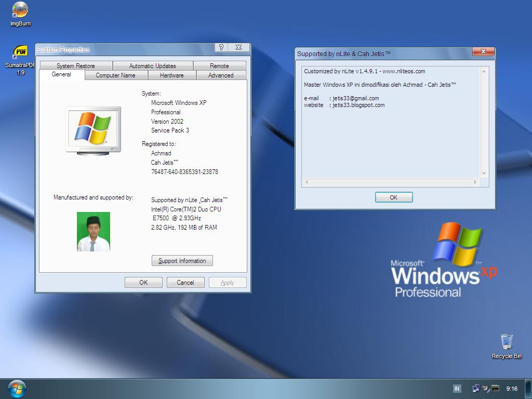Click the jetis33@gmail.com e-mail text
The height and width of the screenshot is (399, 532).
point(355,98)
